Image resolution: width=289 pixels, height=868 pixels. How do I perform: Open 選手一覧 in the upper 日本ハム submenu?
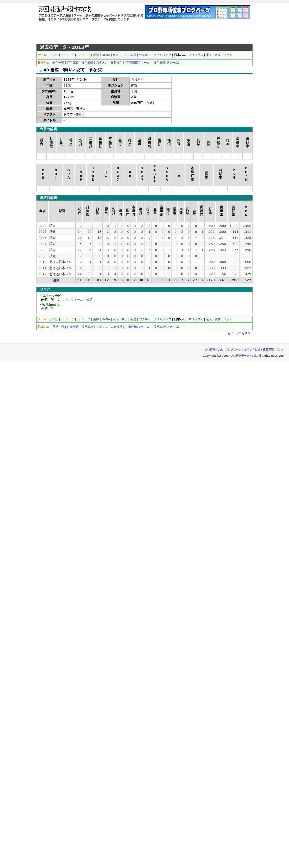[58, 63]
